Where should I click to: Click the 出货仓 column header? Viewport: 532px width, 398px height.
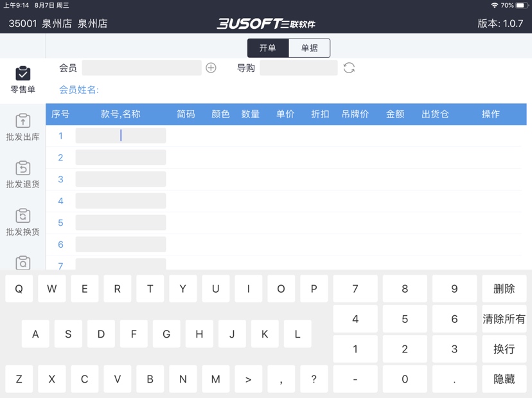[x=435, y=114]
